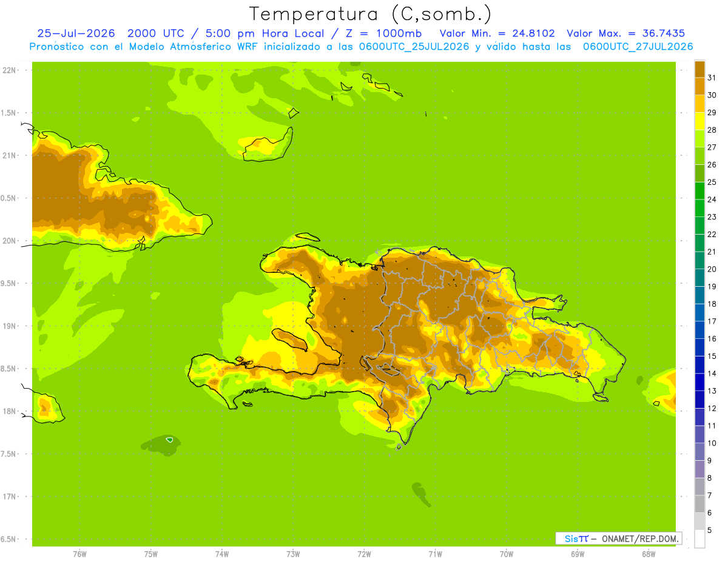
Task: Click the legend value 30
Action: 712,95
